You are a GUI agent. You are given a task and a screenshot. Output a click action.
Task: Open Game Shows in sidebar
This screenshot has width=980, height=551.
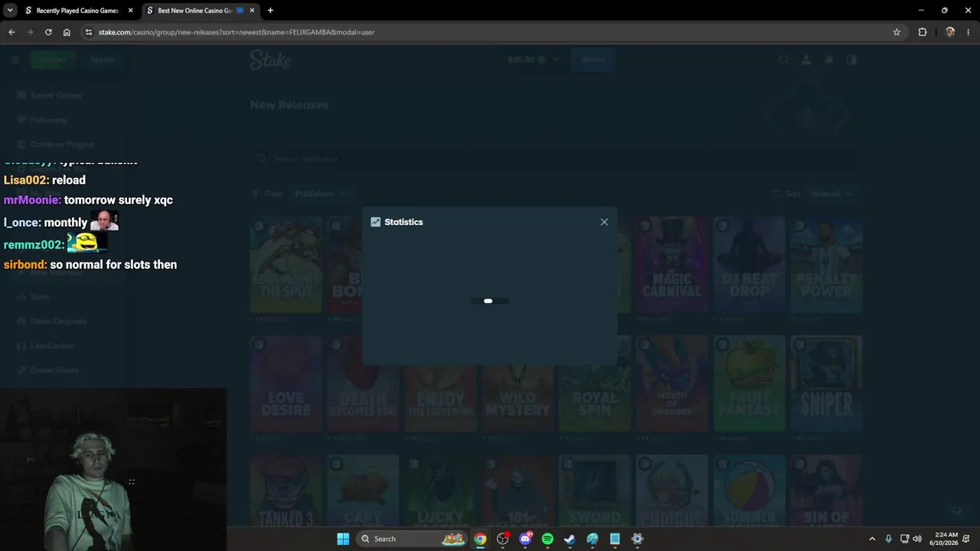[54, 370]
